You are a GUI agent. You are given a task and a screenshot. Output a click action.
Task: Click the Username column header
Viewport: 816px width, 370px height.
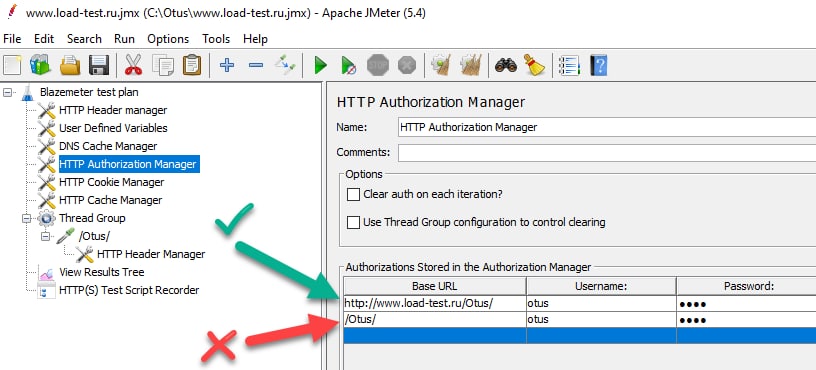601,286
